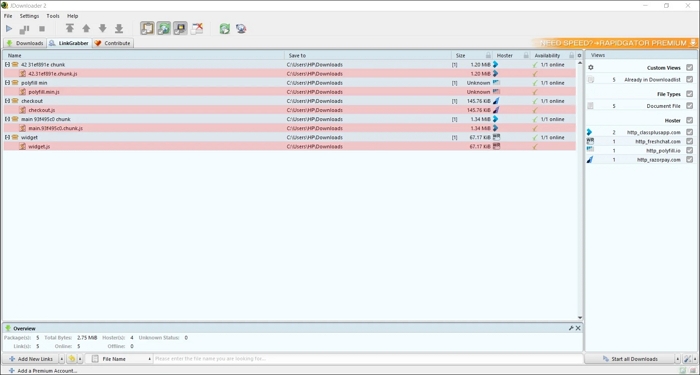Close the Overview panel
Viewport: 700px width, 375px height.
coord(578,328)
